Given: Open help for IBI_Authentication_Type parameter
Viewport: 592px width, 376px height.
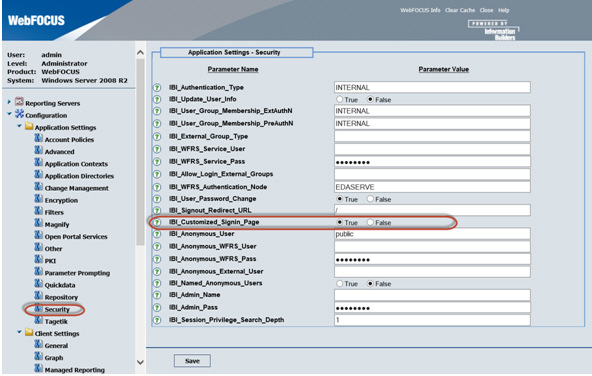Looking at the screenshot, I should tap(157, 88).
